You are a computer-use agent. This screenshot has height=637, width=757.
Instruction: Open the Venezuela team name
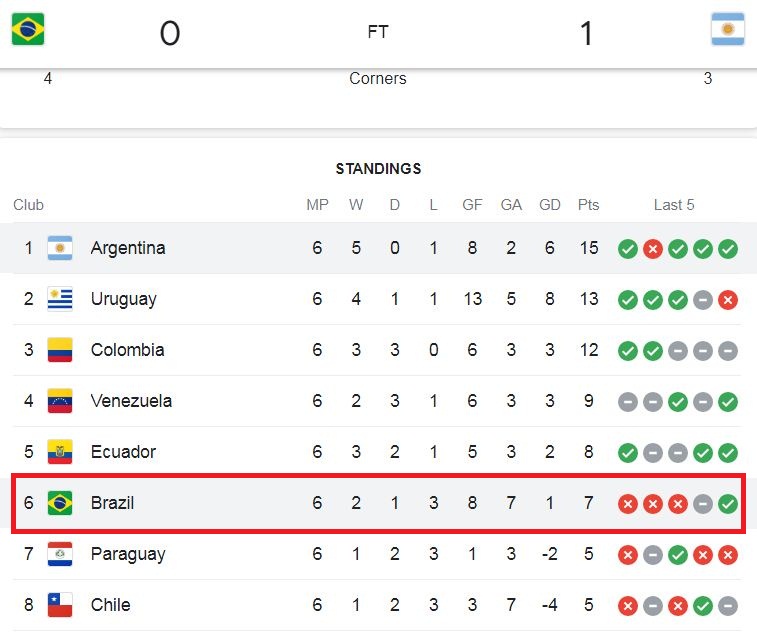(x=131, y=401)
